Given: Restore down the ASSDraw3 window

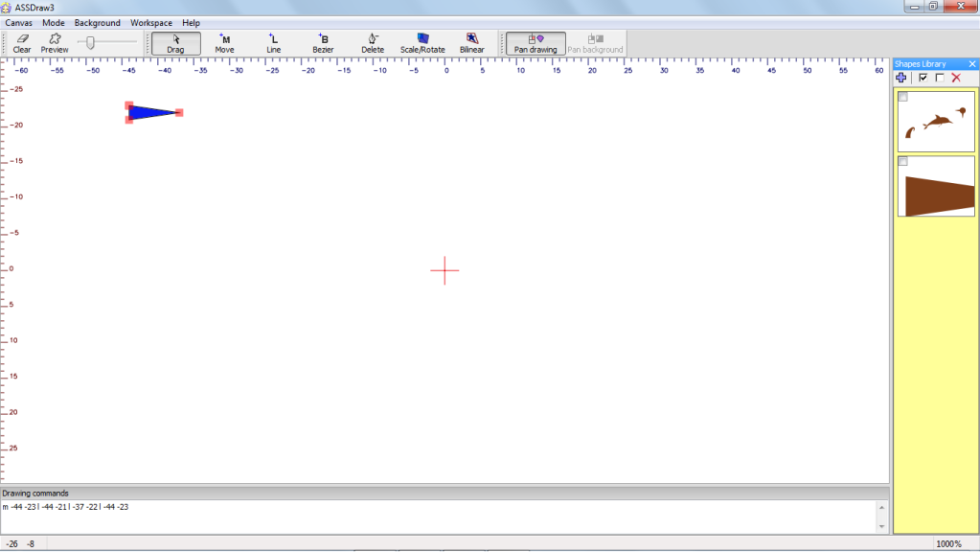Looking at the screenshot, I should pyautogui.click(x=933, y=7).
